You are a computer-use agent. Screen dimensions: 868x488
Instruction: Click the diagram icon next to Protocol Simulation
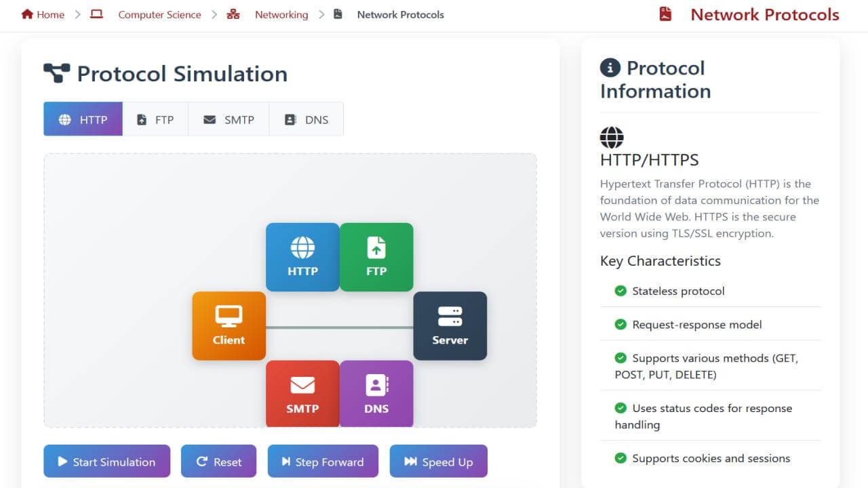(x=56, y=73)
